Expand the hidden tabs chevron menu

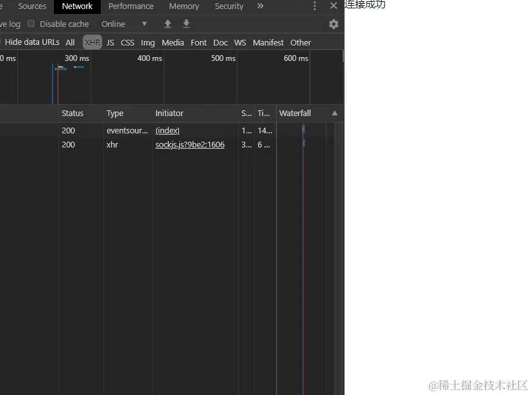point(259,6)
